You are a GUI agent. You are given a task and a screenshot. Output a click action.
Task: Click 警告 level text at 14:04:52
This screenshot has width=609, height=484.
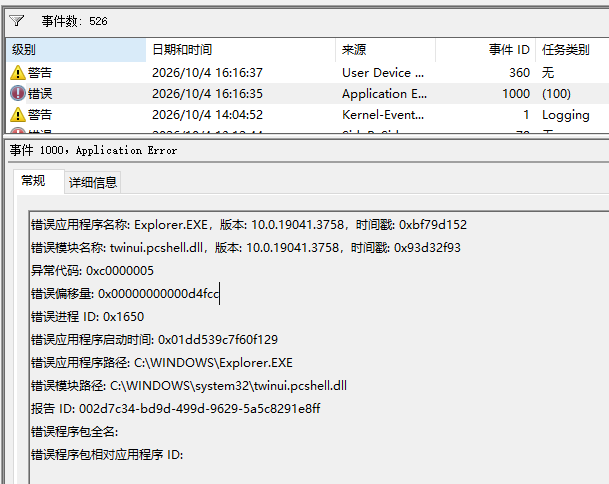pos(40,115)
